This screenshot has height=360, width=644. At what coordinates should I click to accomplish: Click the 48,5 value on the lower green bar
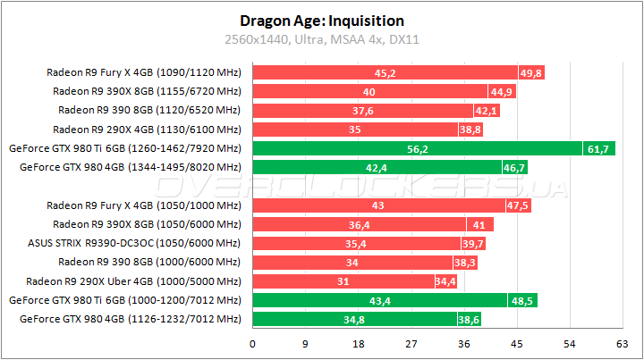(x=521, y=299)
